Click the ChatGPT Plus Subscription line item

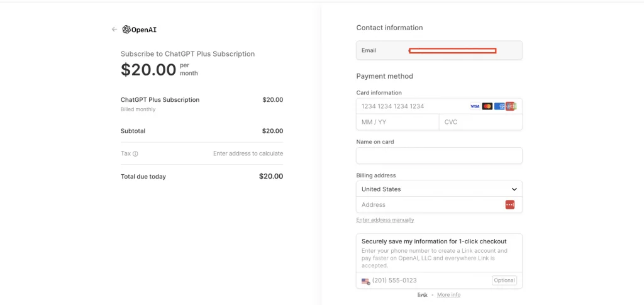pos(160,100)
